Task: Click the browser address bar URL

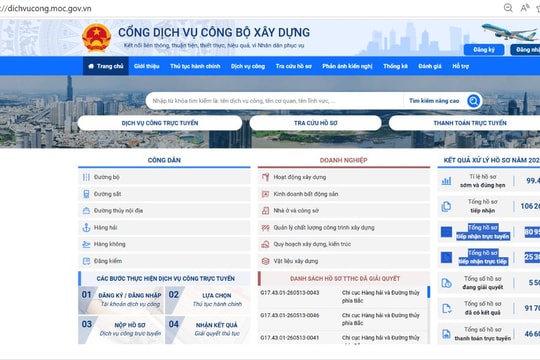Action: [x=46, y=8]
